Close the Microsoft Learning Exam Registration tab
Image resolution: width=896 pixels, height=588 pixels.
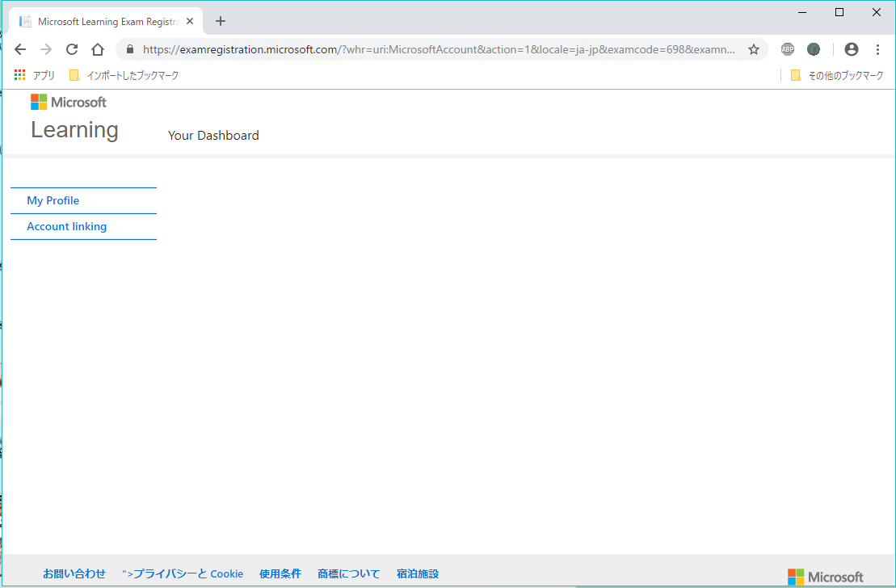tap(190, 21)
